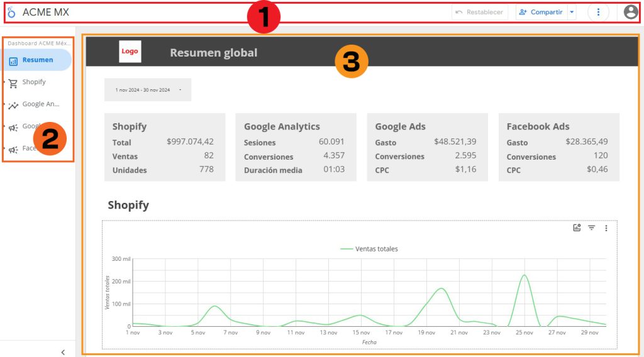Click the Sesiones value 60.091

pyautogui.click(x=331, y=141)
